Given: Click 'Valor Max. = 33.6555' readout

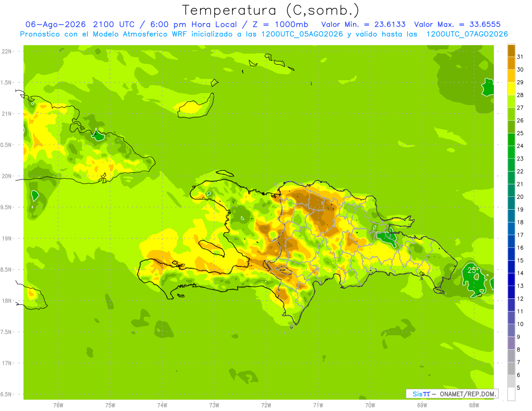Looking at the screenshot, I should point(457,24).
